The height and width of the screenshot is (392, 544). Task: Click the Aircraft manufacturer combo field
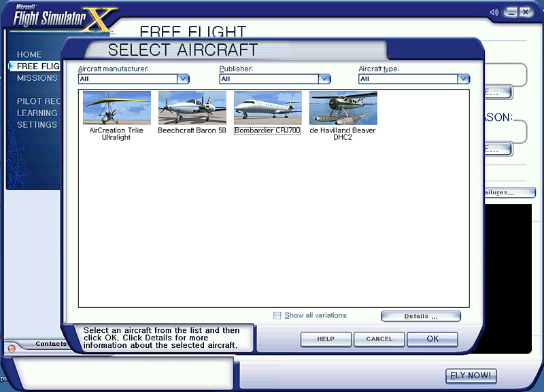(x=133, y=79)
